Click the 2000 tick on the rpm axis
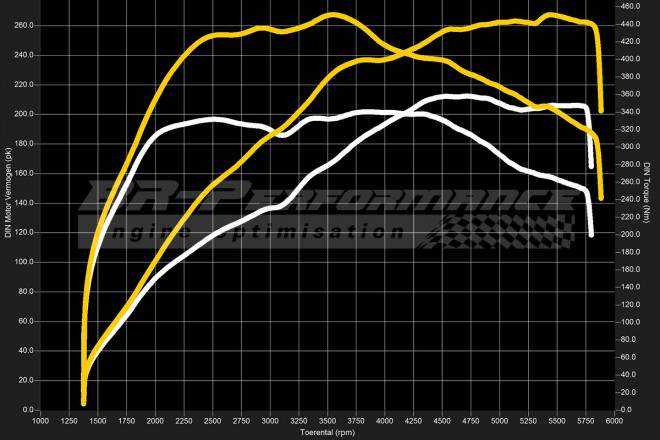 click(156, 421)
